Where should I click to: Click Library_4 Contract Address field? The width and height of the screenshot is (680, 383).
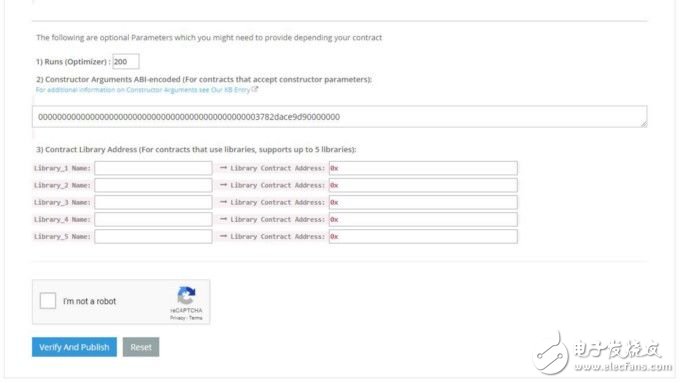(x=423, y=219)
